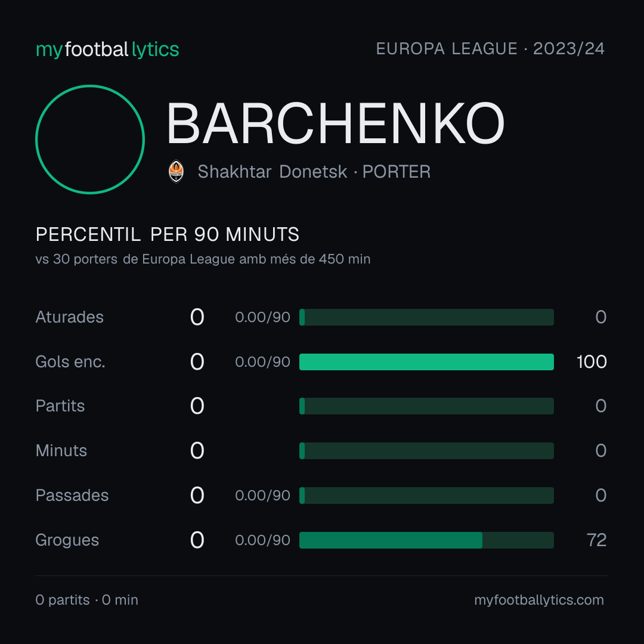Viewport: 644px width, 644px height.
Task: Click the Percentil per 90 minuts heading
Action: tap(167, 234)
